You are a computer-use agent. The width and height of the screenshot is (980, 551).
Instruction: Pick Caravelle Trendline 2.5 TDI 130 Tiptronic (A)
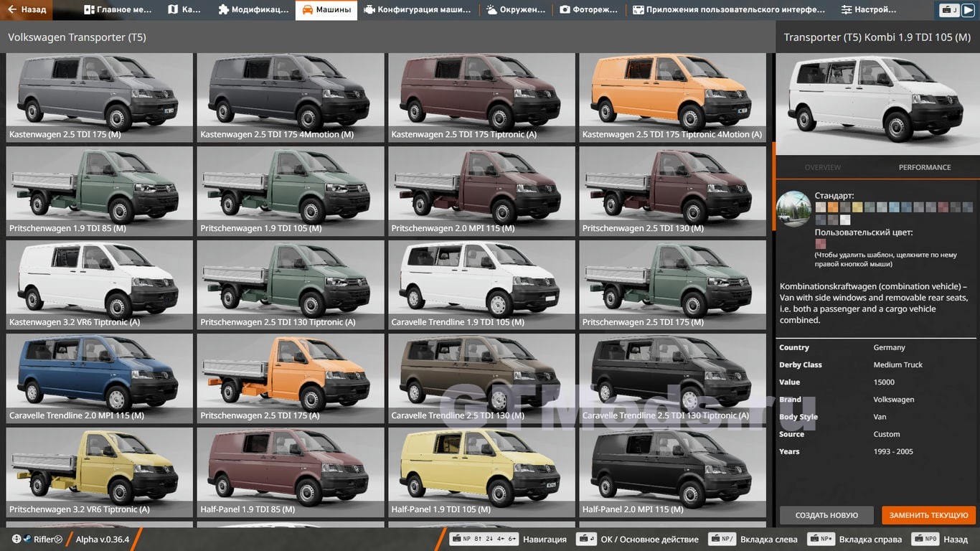(672, 379)
